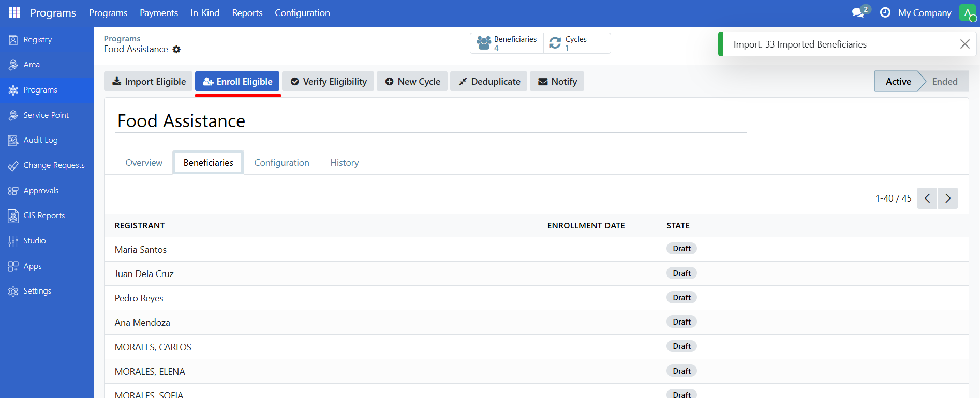
Task: Dismiss the Import notification
Action: (964, 44)
